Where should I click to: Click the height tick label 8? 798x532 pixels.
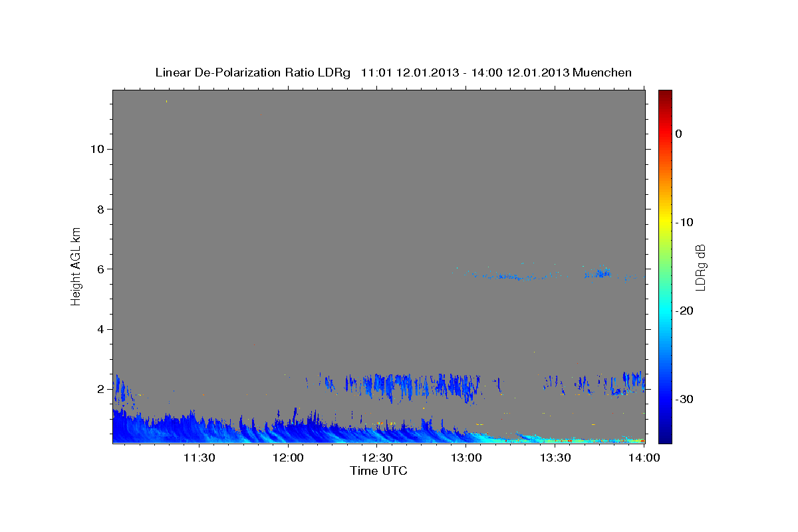100,209
